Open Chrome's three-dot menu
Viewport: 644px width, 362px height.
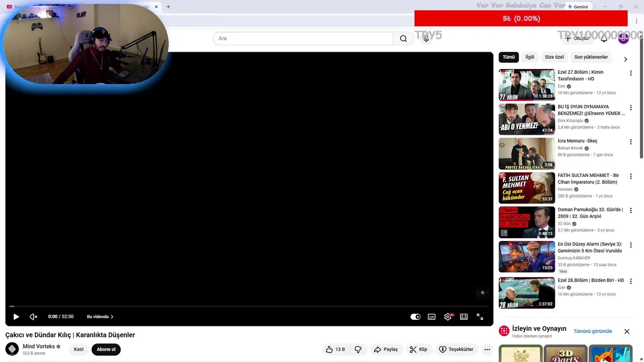pyautogui.click(x=636, y=21)
